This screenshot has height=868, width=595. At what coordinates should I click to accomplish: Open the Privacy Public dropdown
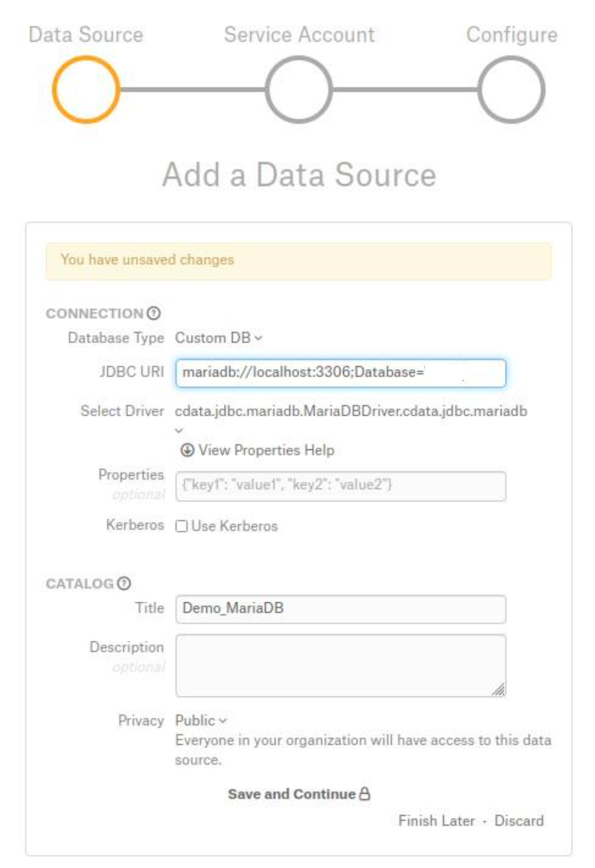(201, 720)
